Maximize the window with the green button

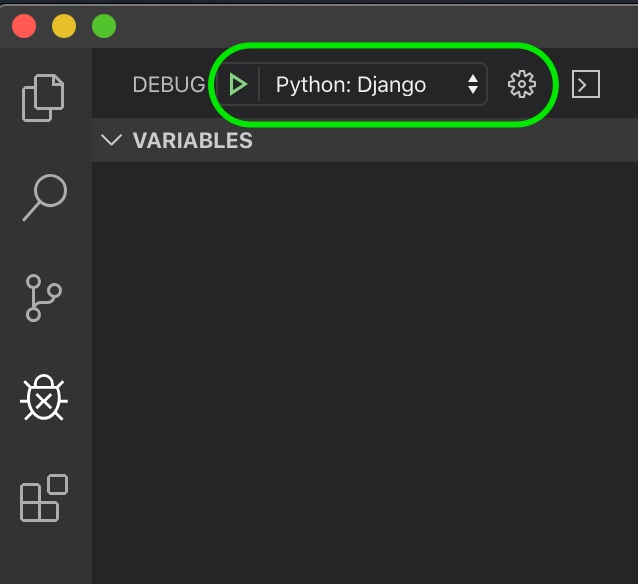(x=104, y=26)
